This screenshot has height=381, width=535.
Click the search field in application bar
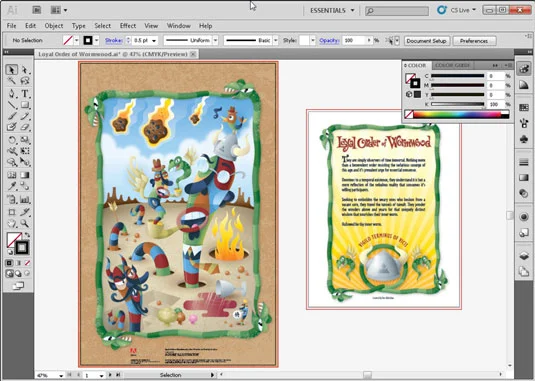pos(397,11)
